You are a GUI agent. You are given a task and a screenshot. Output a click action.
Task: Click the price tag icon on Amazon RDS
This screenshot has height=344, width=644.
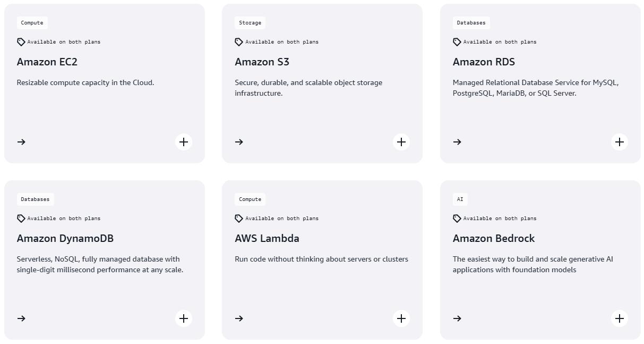click(457, 42)
